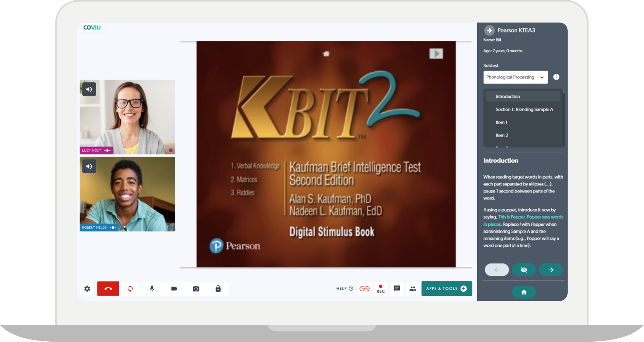Select Lucy Holt's video thumbnail
The width and height of the screenshot is (644, 342).
[127, 117]
